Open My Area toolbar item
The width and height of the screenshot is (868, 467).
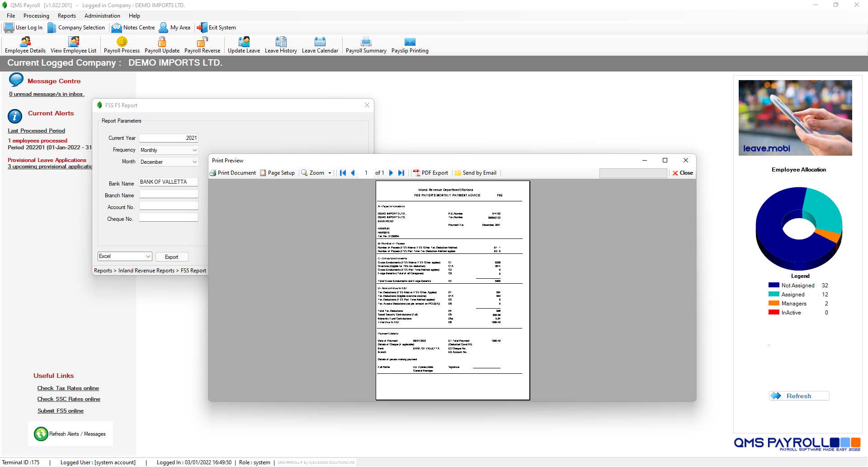175,28
